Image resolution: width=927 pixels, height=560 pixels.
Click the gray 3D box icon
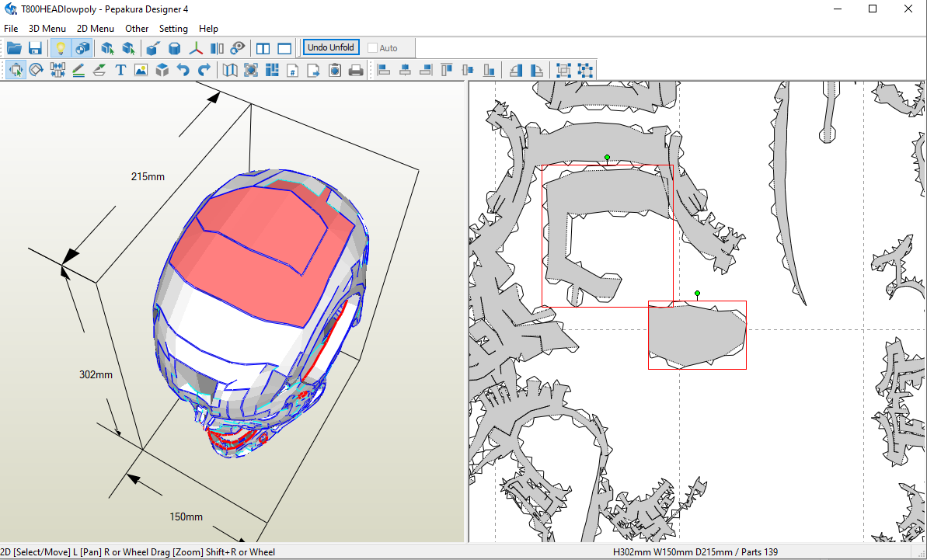tap(162, 70)
